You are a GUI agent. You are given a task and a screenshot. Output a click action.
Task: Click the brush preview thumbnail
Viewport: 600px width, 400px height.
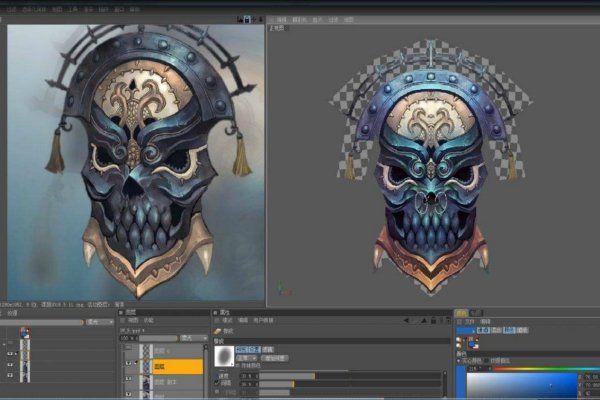[x=222, y=353]
